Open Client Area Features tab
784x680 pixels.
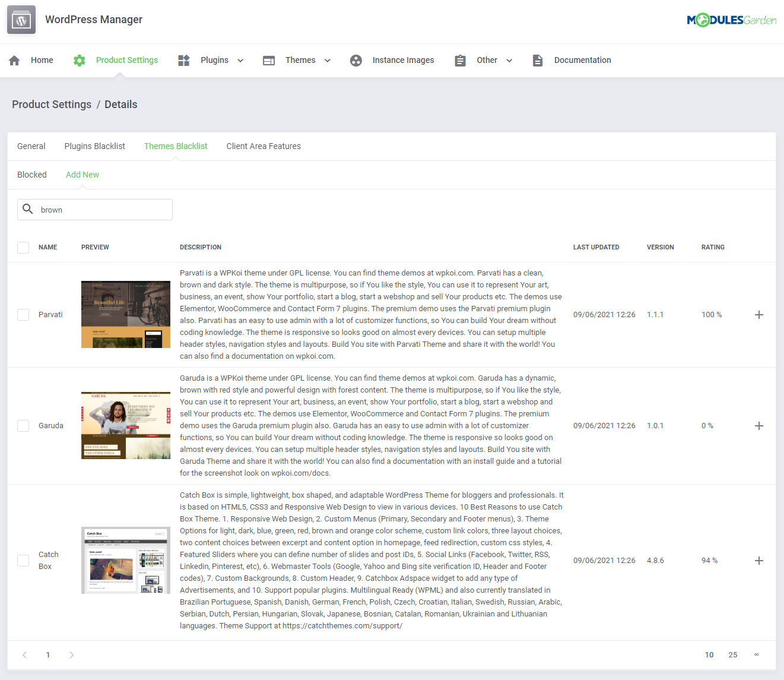pos(264,146)
